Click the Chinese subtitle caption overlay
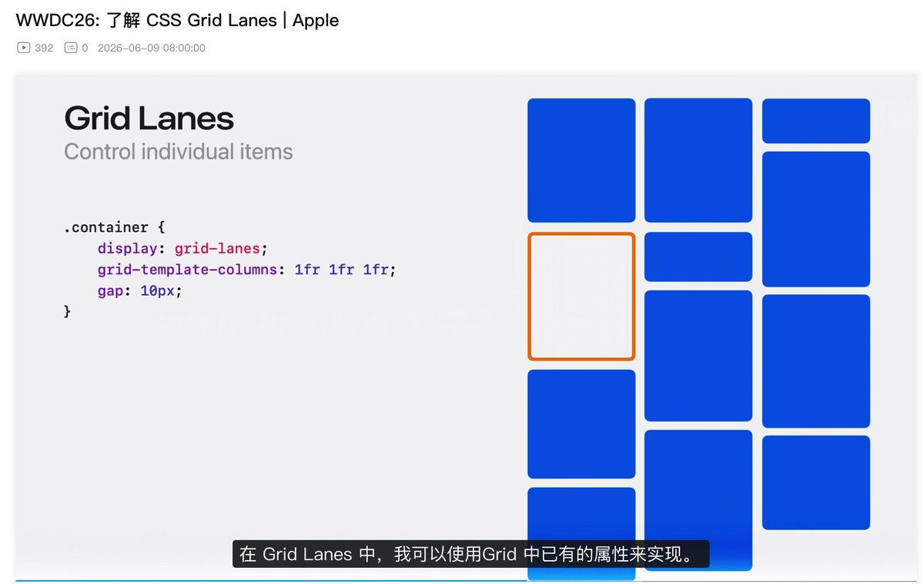Image resolution: width=924 pixels, height=584 pixels. point(470,554)
